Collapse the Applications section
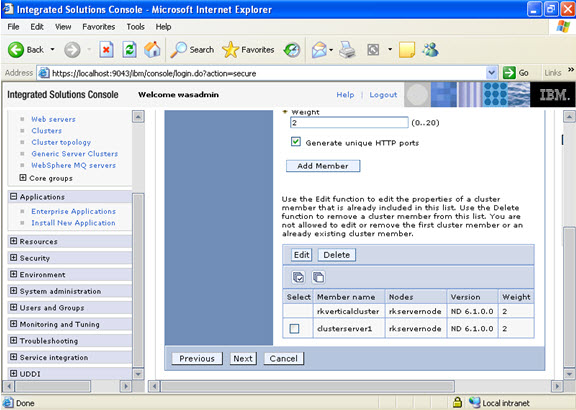Screen dimensions: 576x410 [14, 197]
